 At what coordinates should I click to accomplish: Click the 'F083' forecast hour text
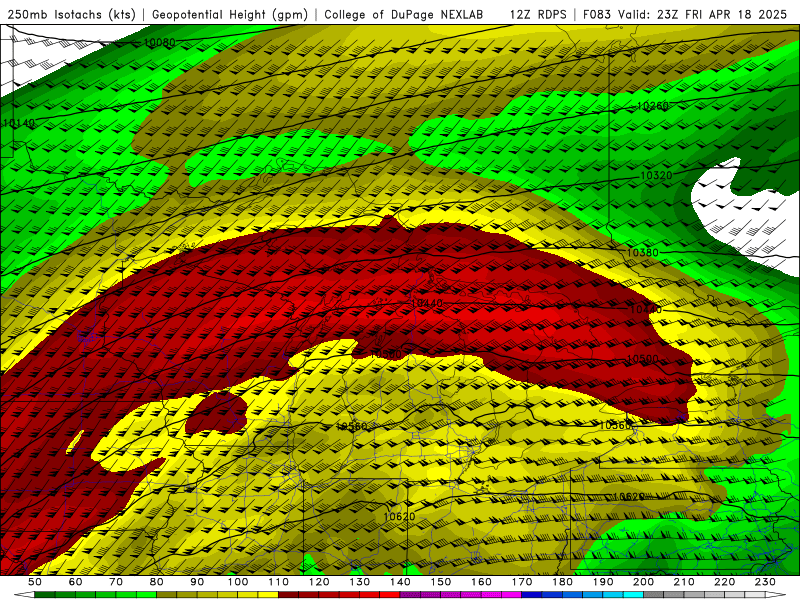tap(597, 14)
